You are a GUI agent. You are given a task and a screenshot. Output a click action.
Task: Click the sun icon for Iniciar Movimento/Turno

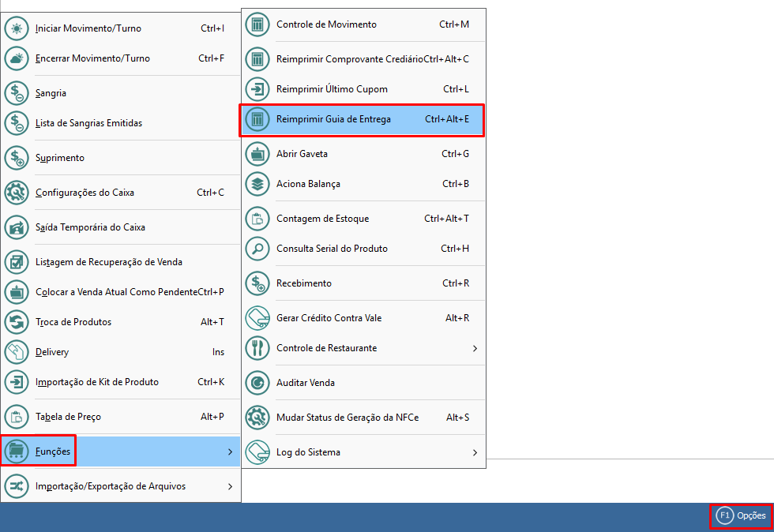[x=17, y=28]
